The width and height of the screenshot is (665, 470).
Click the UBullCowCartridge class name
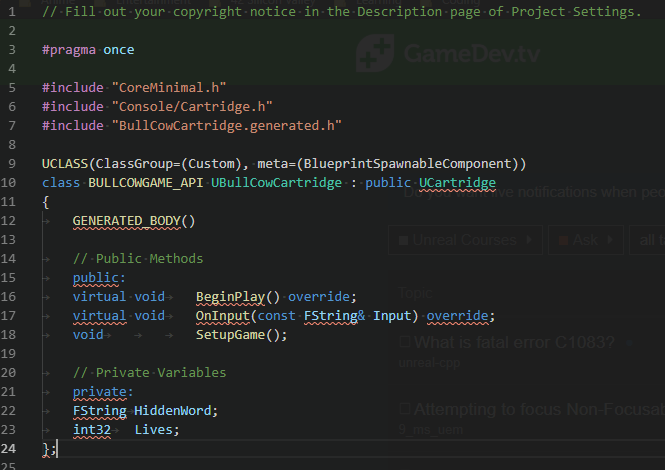pos(277,183)
